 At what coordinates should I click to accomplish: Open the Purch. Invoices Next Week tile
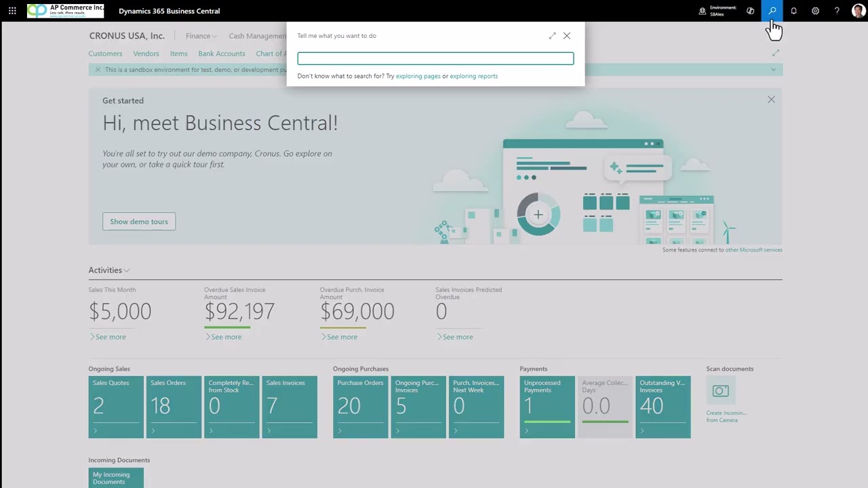pyautogui.click(x=476, y=407)
